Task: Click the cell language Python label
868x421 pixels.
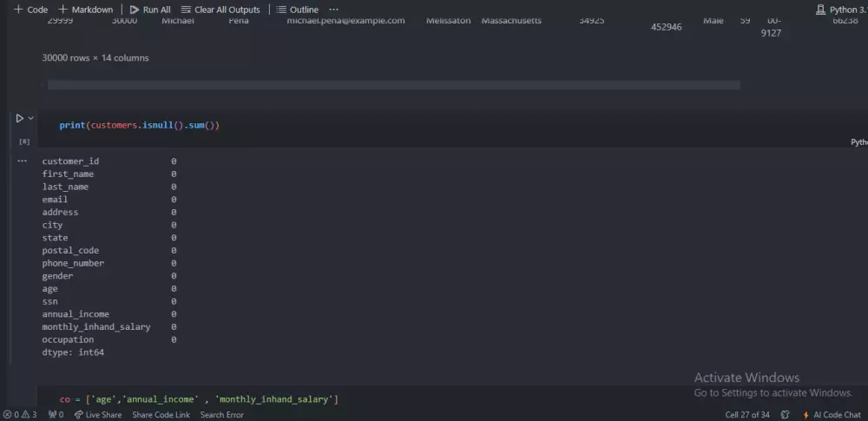Action: [859, 142]
